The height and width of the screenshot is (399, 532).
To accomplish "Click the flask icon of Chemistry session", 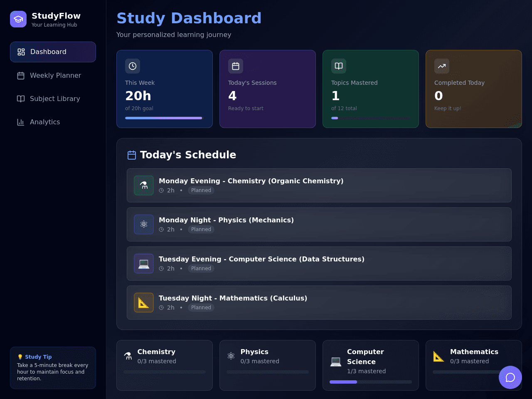I will point(144,185).
